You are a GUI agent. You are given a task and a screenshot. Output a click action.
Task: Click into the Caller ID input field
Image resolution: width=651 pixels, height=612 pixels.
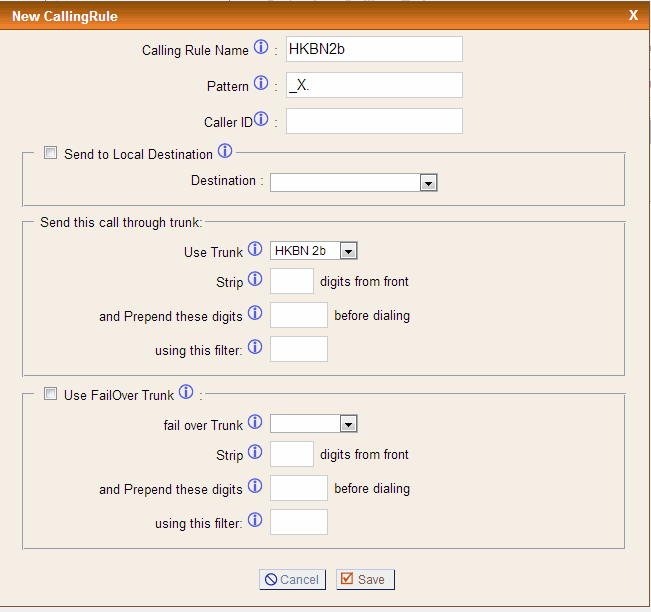coord(374,121)
